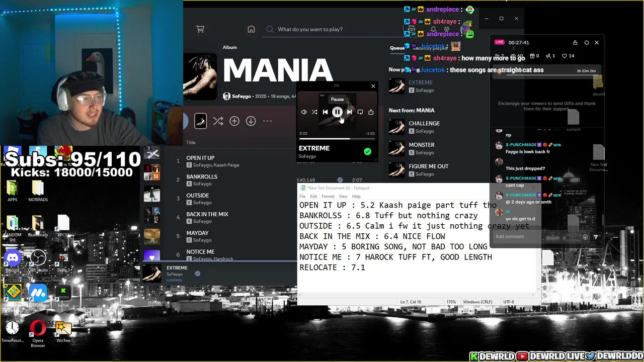Toggle repeat in the mini player
The height and width of the screenshot is (362, 644).
point(360,112)
